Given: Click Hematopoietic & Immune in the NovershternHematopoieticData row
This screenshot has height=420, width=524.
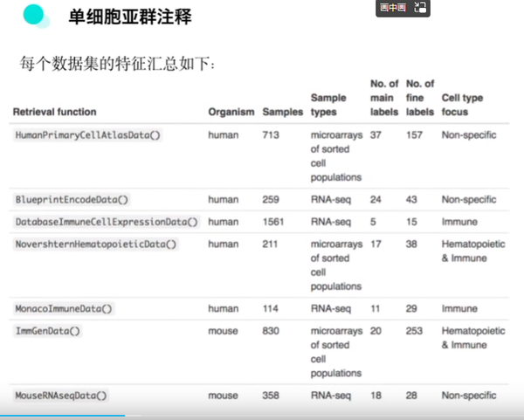Looking at the screenshot, I should click(x=473, y=251).
